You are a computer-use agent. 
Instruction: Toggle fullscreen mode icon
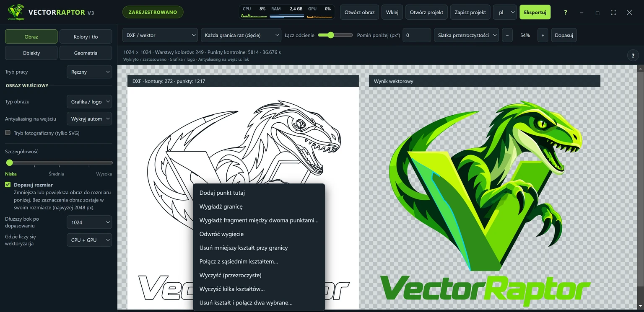(613, 13)
